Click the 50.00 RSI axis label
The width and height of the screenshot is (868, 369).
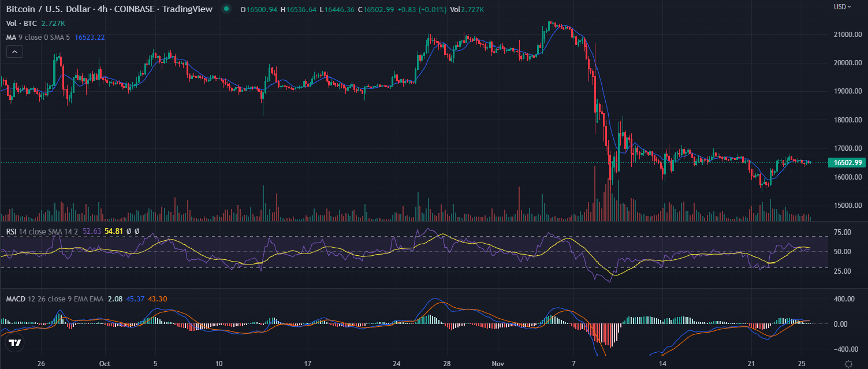pos(843,252)
